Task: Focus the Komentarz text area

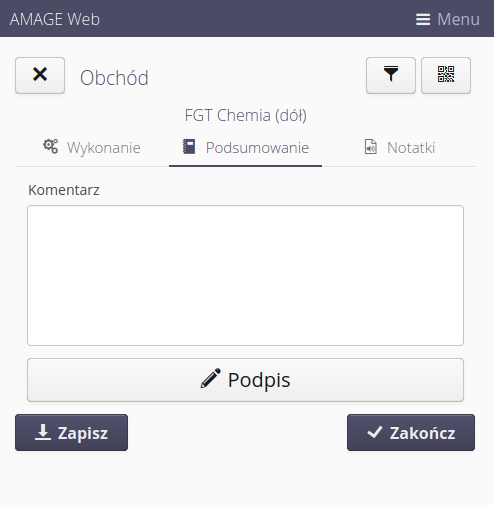Action: (245, 275)
